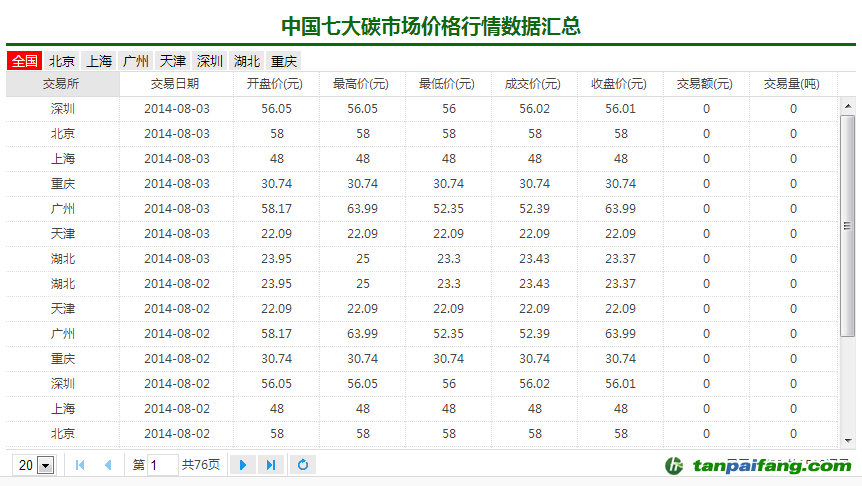Sort by 成交价(元) column header

click(534, 84)
